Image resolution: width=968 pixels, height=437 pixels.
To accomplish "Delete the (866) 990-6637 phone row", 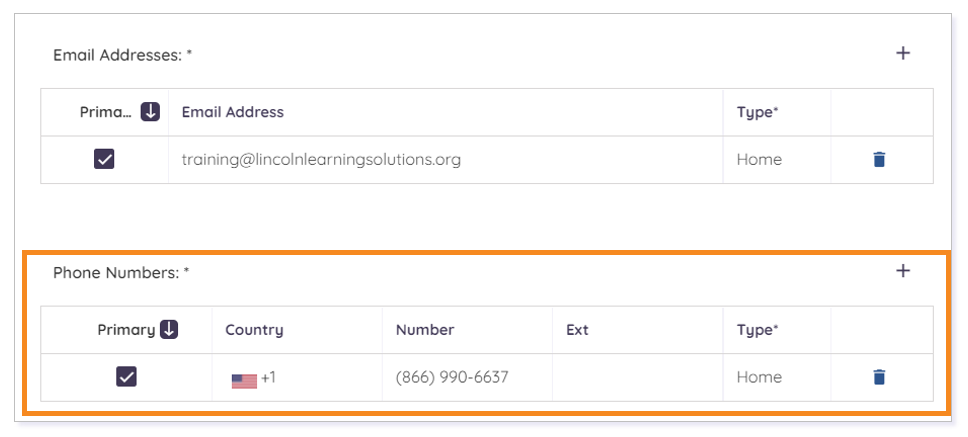I will pyautogui.click(x=879, y=377).
